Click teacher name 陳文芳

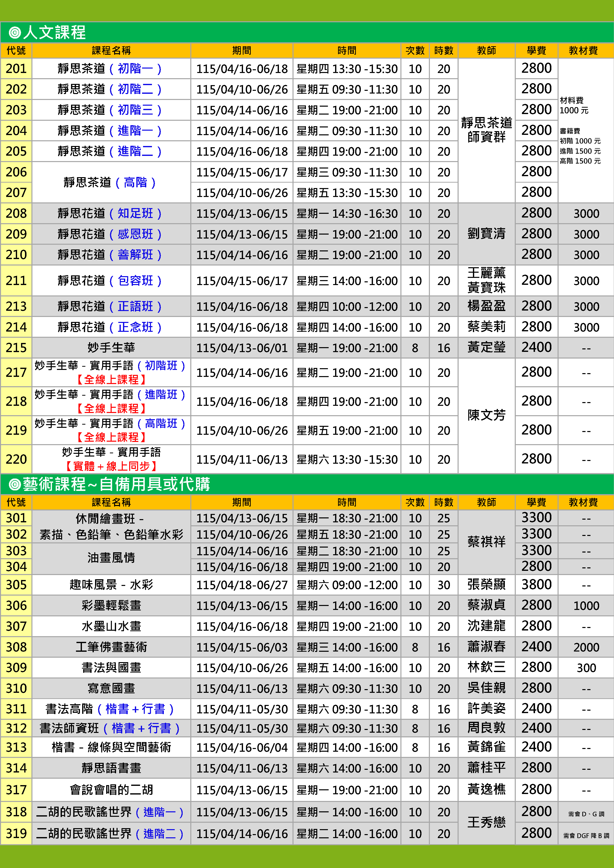coord(486,415)
